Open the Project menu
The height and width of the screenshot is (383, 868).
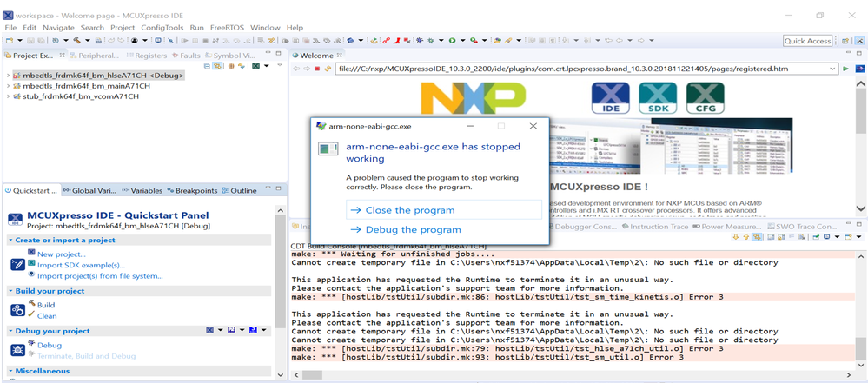click(x=123, y=27)
